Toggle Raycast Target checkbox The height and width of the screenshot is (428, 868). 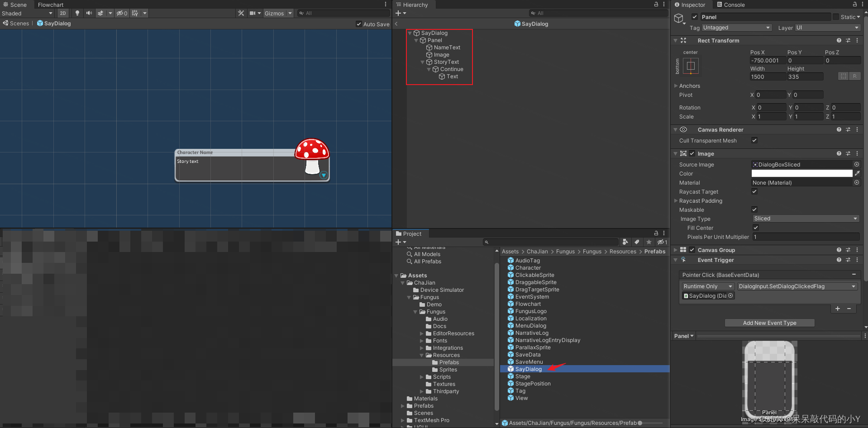pos(754,191)
